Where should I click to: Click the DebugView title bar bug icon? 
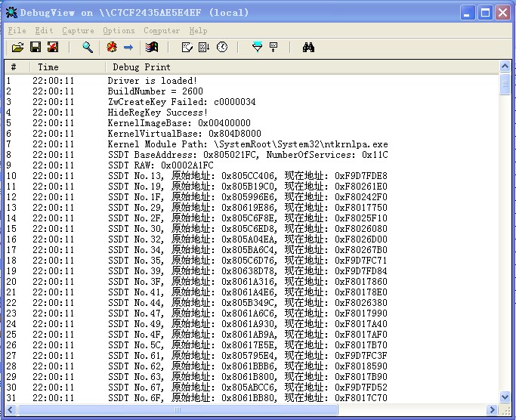click(11, 13)
